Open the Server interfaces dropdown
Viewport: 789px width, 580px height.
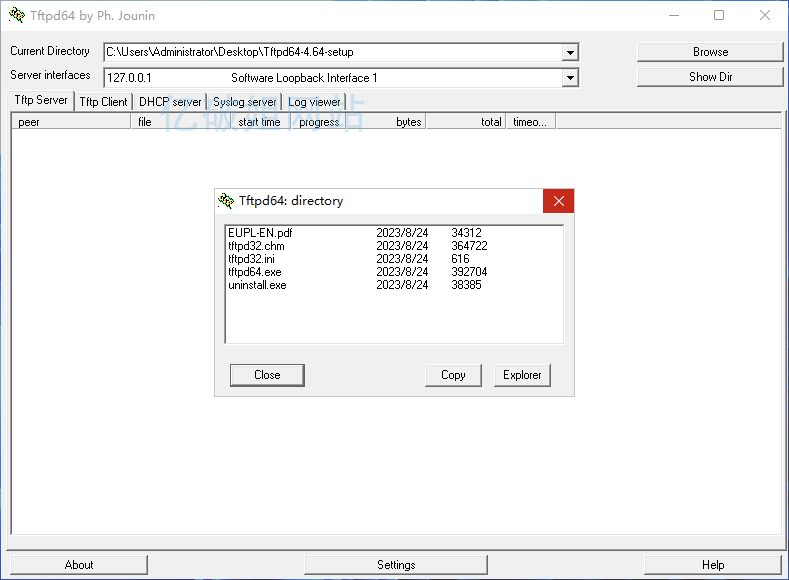(569, 78)
